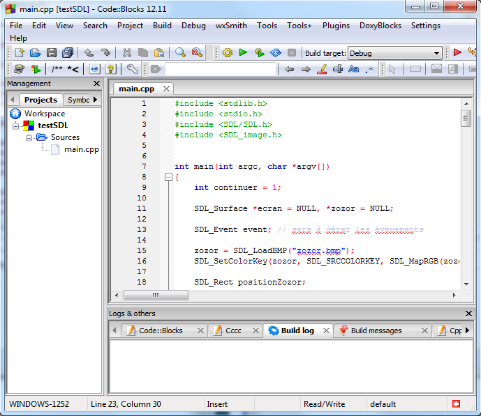Close the Logs & others panel
481x416 pixels.
pos(469,313)
